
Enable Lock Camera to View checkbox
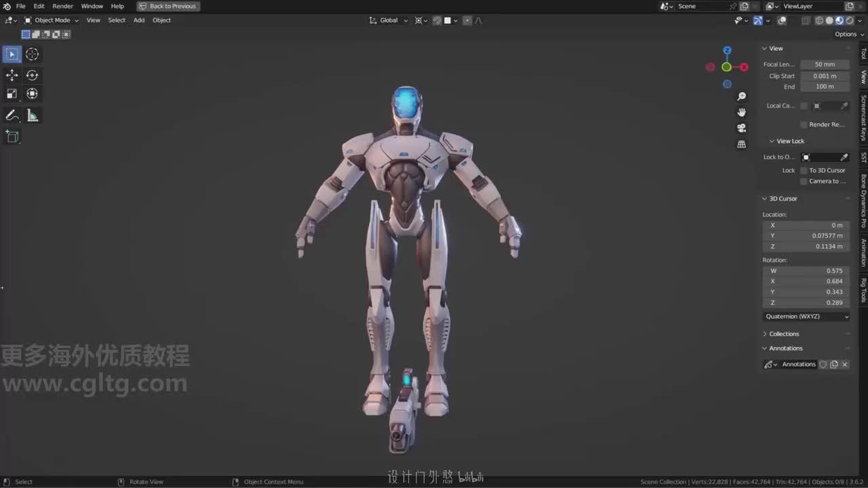(x=804, y=182)
